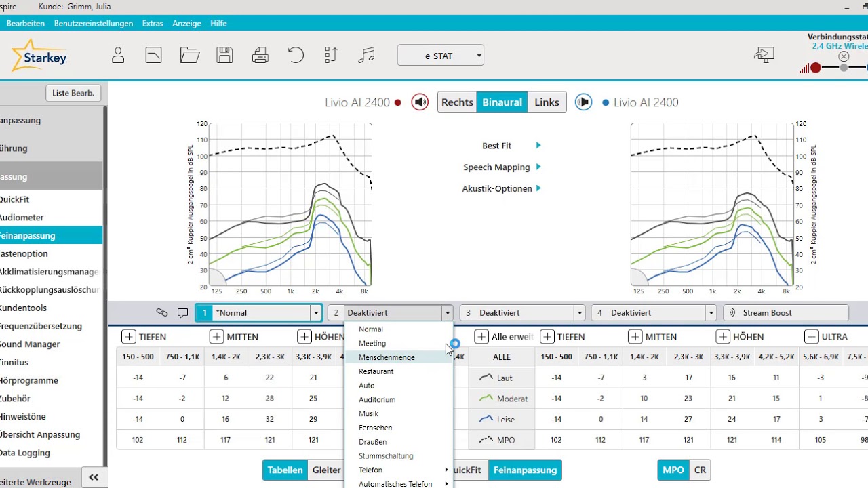Select bottom Feinanpassung toggle next to QuickFit
This screenshot has width=868, height=488.
point(525,470)
